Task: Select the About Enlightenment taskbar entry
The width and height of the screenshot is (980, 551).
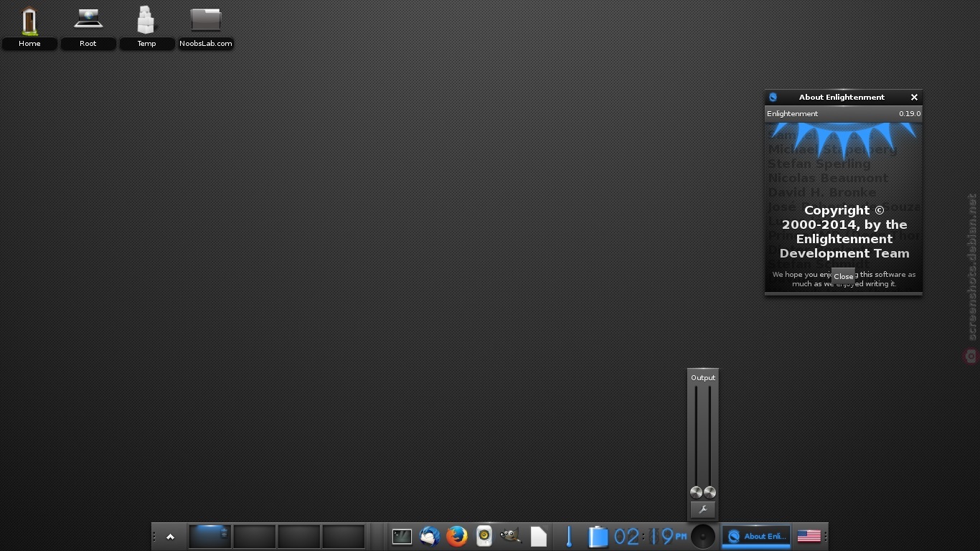Action: (756, 536)
